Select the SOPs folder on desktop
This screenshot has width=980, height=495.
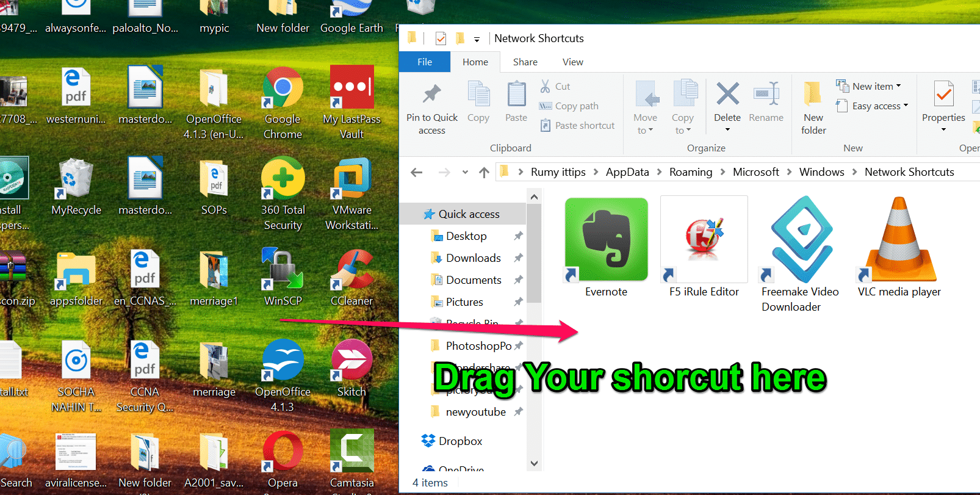[x=214, y=186]
